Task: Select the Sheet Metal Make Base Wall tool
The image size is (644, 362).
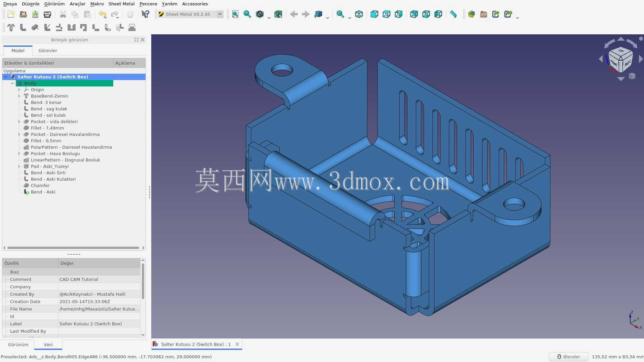Action: 11,28
